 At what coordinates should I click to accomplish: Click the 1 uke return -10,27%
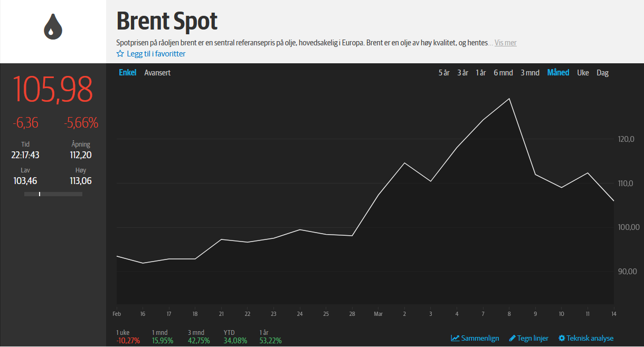click(x=128, y=341)
